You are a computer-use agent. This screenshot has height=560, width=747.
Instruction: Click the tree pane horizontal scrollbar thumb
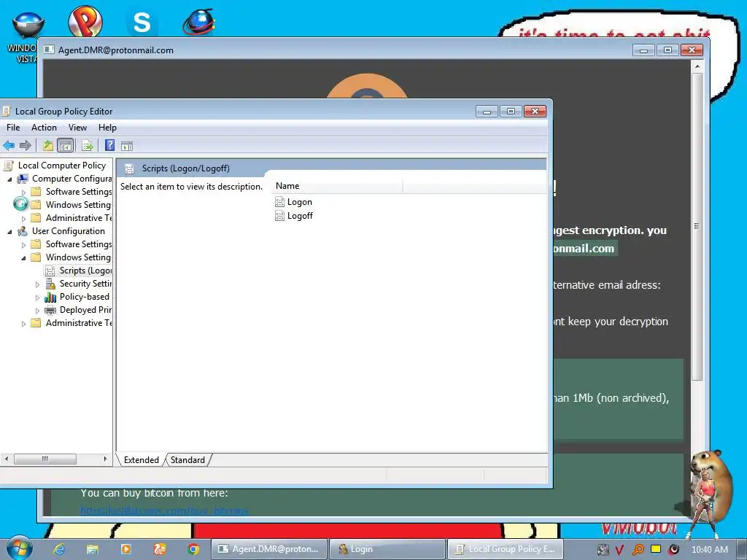44,459
